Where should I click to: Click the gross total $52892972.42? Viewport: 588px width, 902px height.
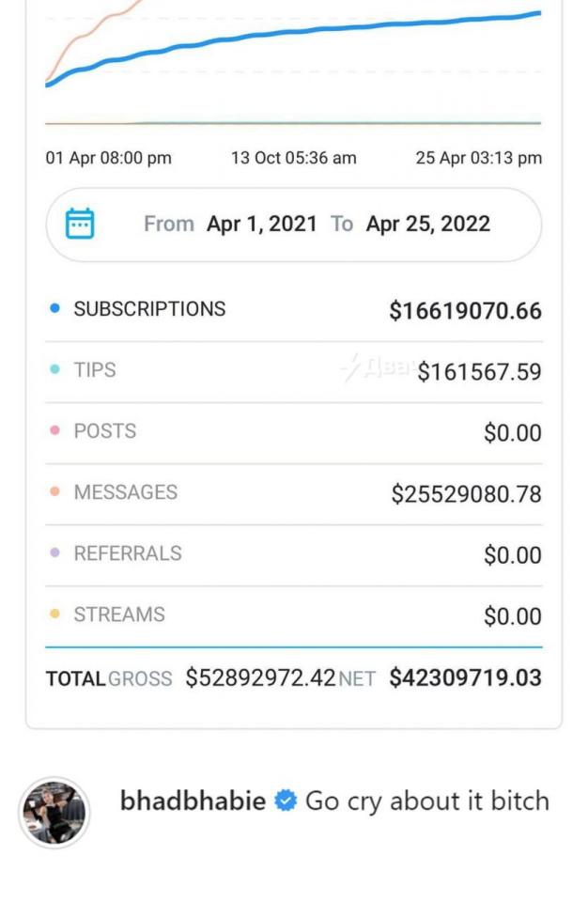point(259,678)
